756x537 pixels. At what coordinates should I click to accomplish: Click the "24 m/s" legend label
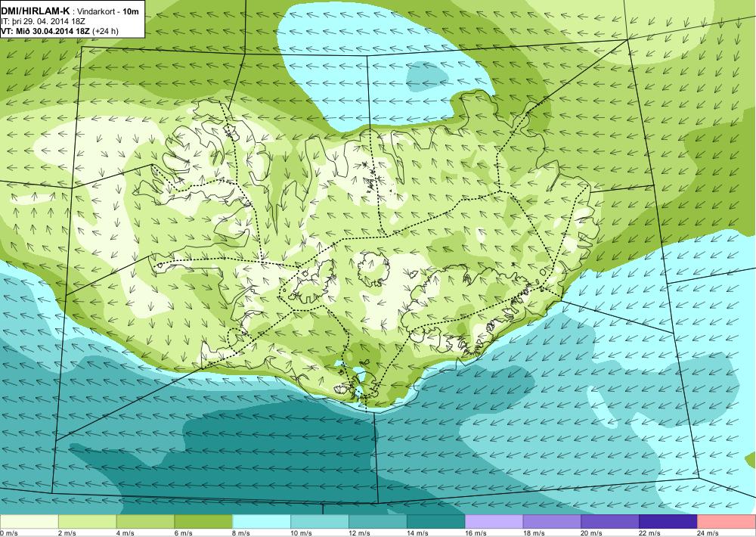point(708,533)
